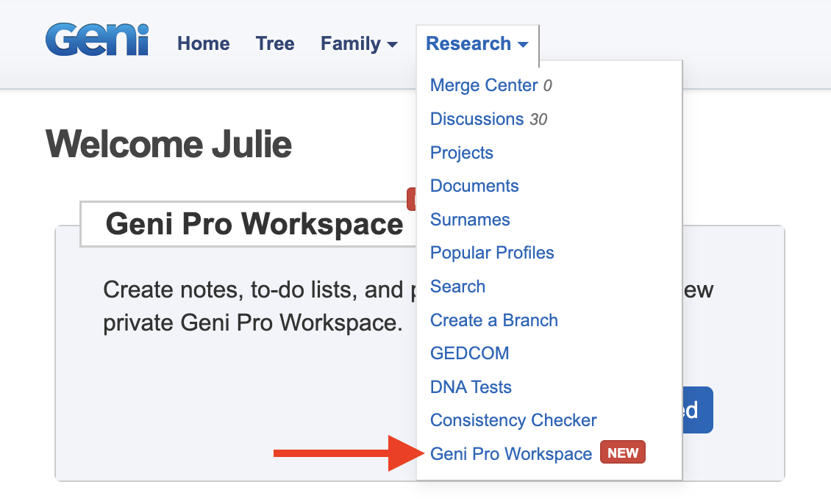Go to the Home tab
Screen dimensions: 831x504
pyautogui.click(x=203, y=44)
